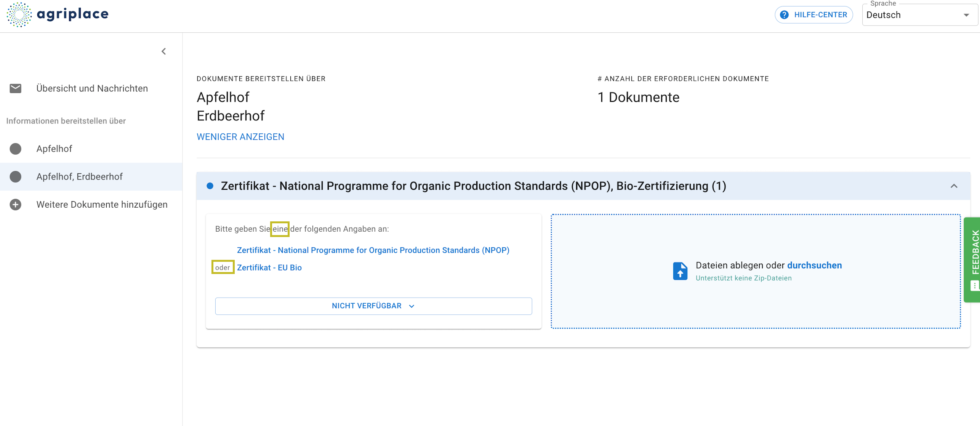Select the Apfelhof sidebar item
The image size is (980, 426).
(x=91, y=149)
